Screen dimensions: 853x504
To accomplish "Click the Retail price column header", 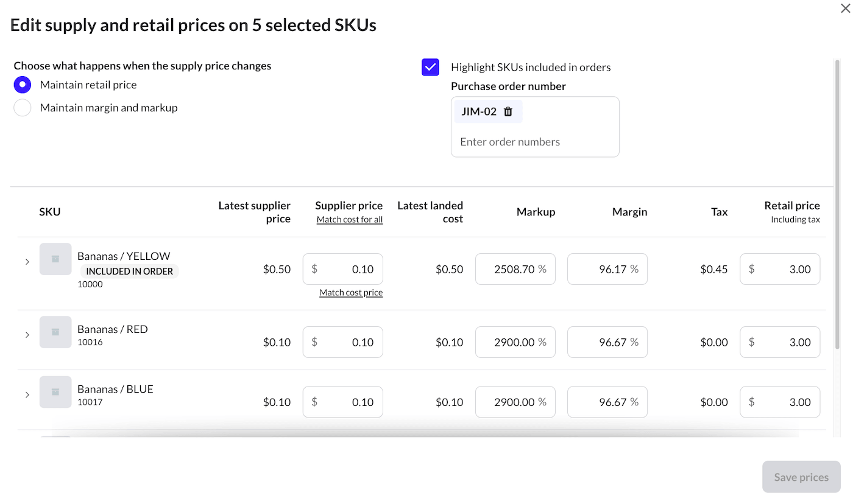I will (x=792, y=206).
